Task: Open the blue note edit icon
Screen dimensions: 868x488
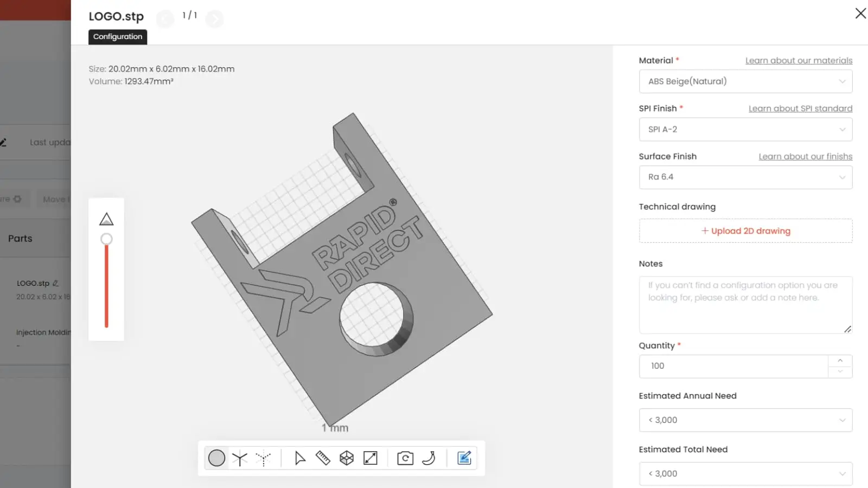Action: [x=464, y=458]
